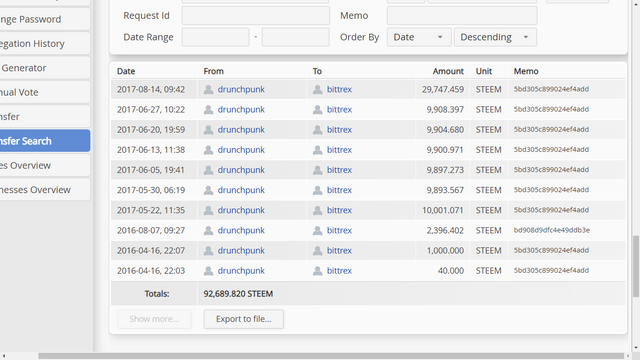This screenshot has width=640, height=360.
Task: Click the date 2016-08-07, 09:27
Action: point(151,231)
